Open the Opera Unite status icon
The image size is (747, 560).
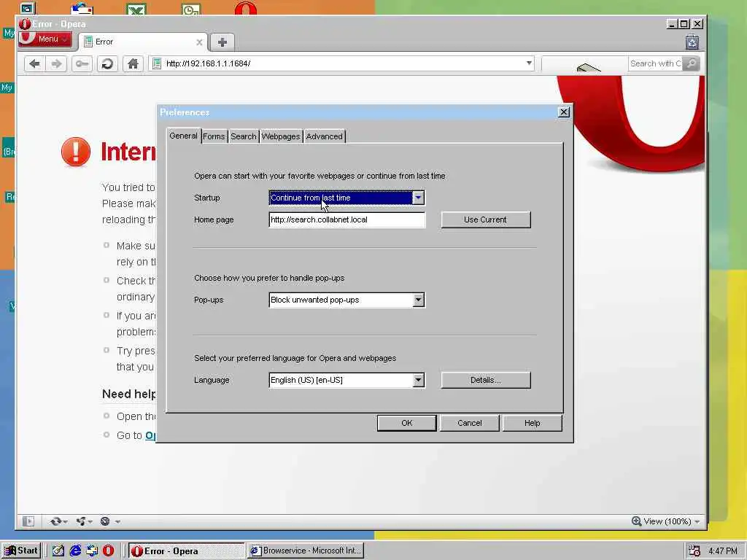[x=84, y=521]
